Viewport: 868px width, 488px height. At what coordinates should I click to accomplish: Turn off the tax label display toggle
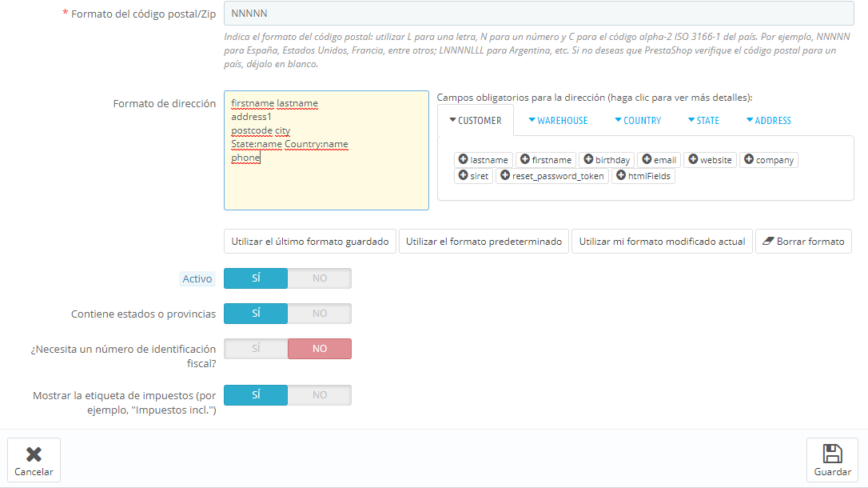(x=319, y=395)
